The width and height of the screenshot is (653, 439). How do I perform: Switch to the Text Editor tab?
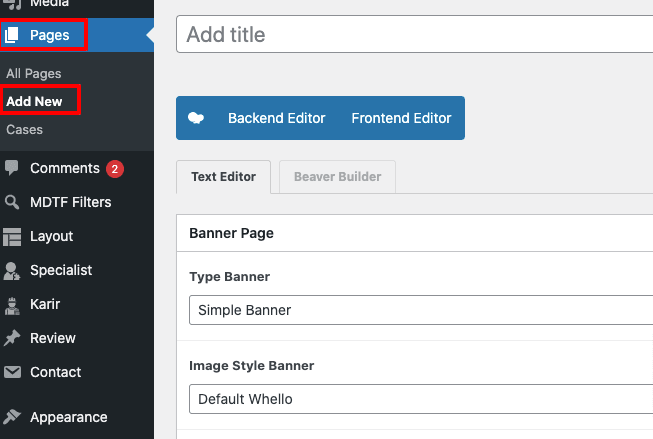[x=223, y=177]
